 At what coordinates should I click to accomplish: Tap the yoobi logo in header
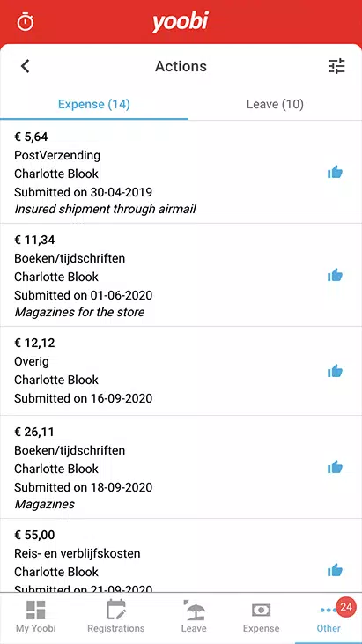(x=181, y=22)
